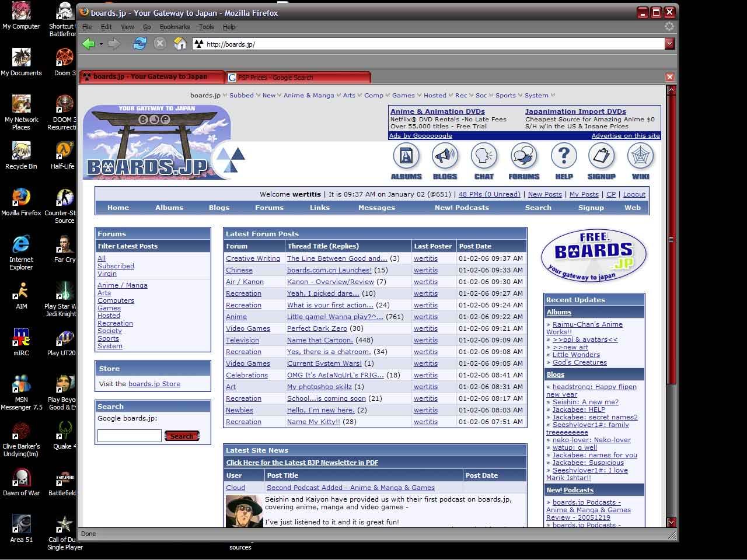
Task: Go back with the green Back arrow
Action: pyautogui.click(x=88, y=44)
